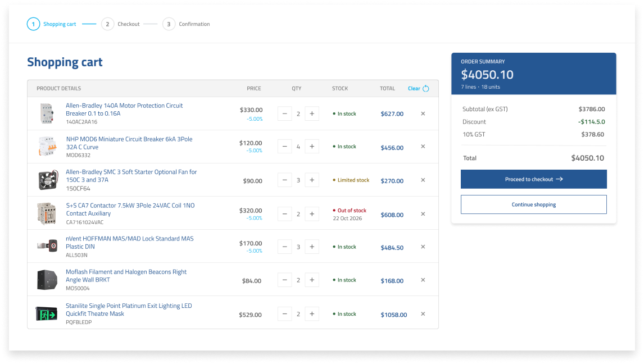Remove Allen-Bradley 140A breaker from cart
Image resolution: width=644 pixels, height=364 pixels.
pyautogui.click(x=423, y=113)
